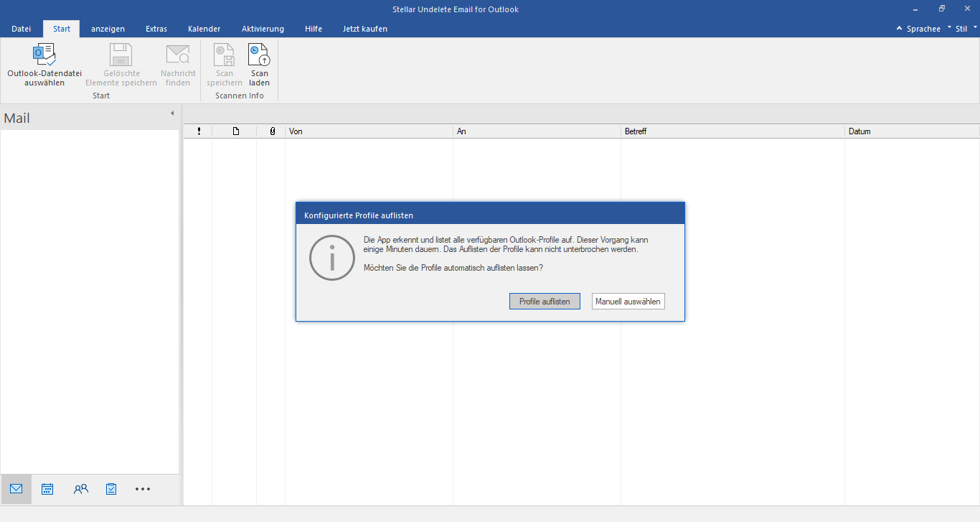980x522 pixels.
Task: Sort list by Betreff column
Action: pyautogui.click(x=732, y=131)
